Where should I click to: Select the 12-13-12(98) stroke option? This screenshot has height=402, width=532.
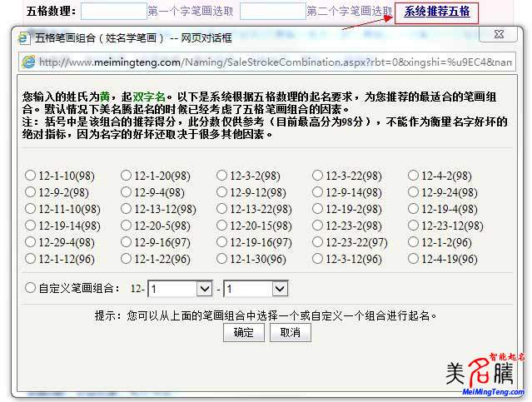coord(127,209)
